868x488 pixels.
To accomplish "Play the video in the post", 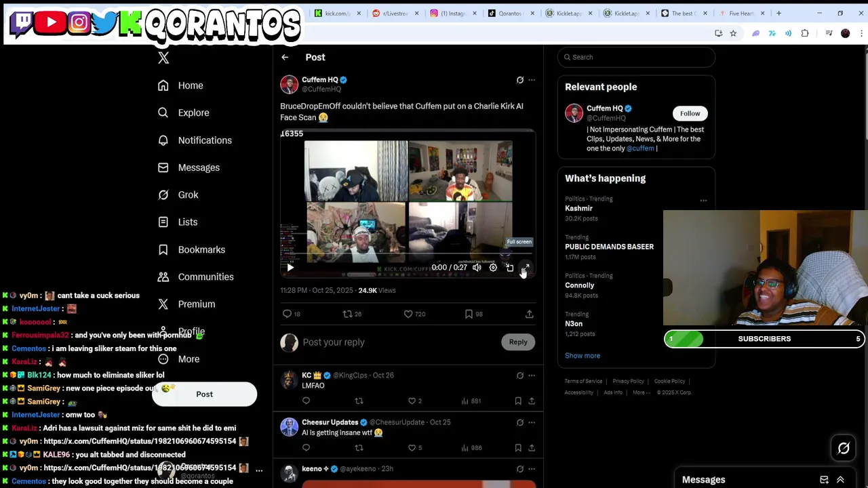I will click(x=290, y=268).
